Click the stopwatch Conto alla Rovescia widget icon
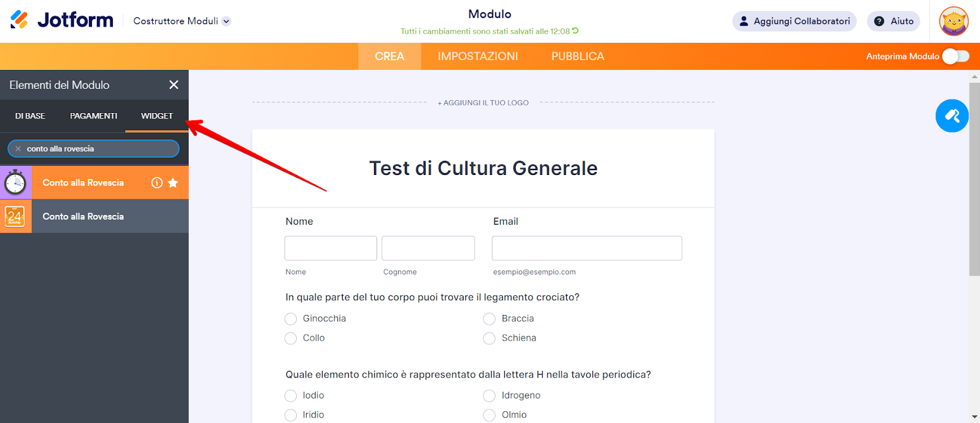The width and height of the screenshot is (980, 423). pyautogui.click(x=15, y=183)
